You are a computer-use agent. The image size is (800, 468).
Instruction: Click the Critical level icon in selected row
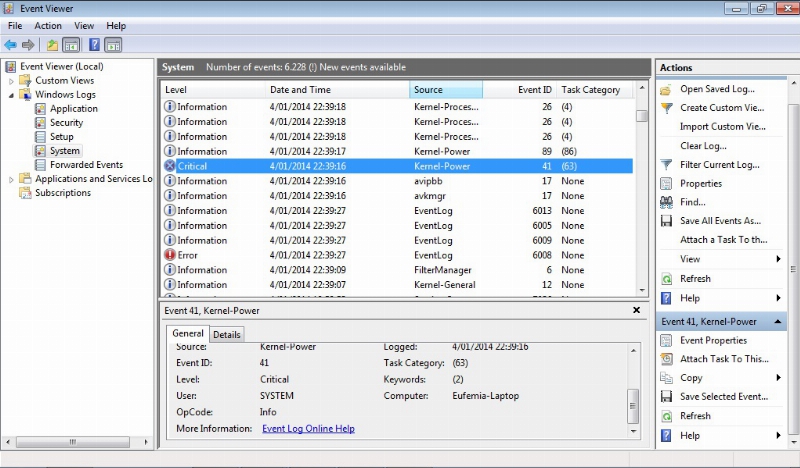coord(170,166)
